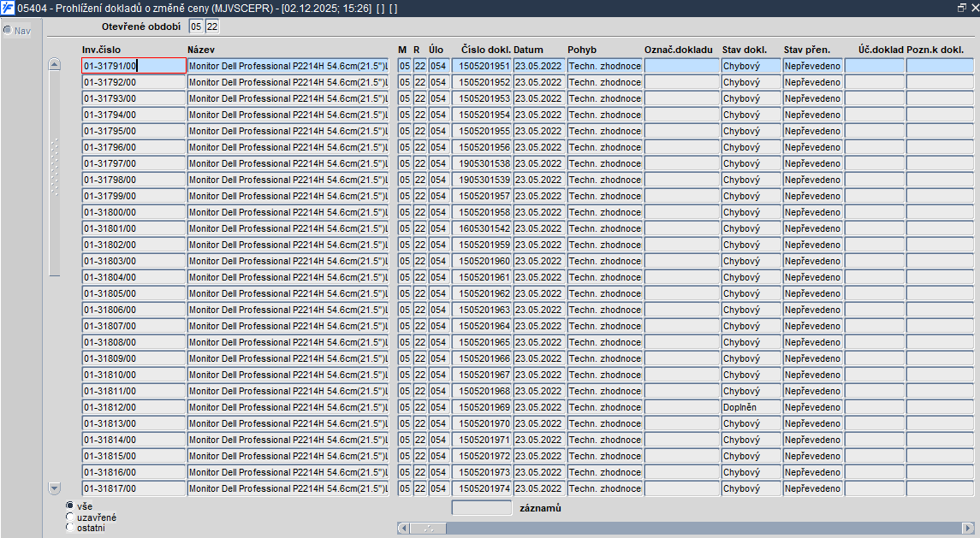The image size is (980, 538).
Task: Click the horizontal scrollbar thumb
Action: tap(428, 528)
